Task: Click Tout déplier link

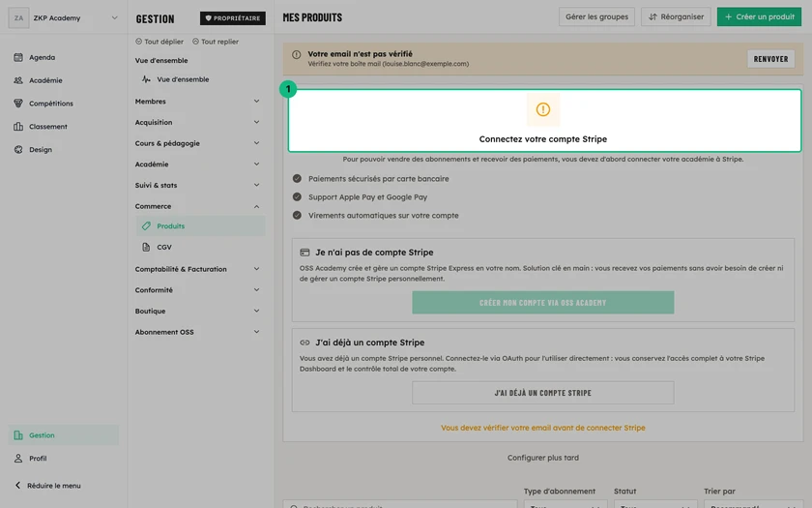Action: [159, 42]
